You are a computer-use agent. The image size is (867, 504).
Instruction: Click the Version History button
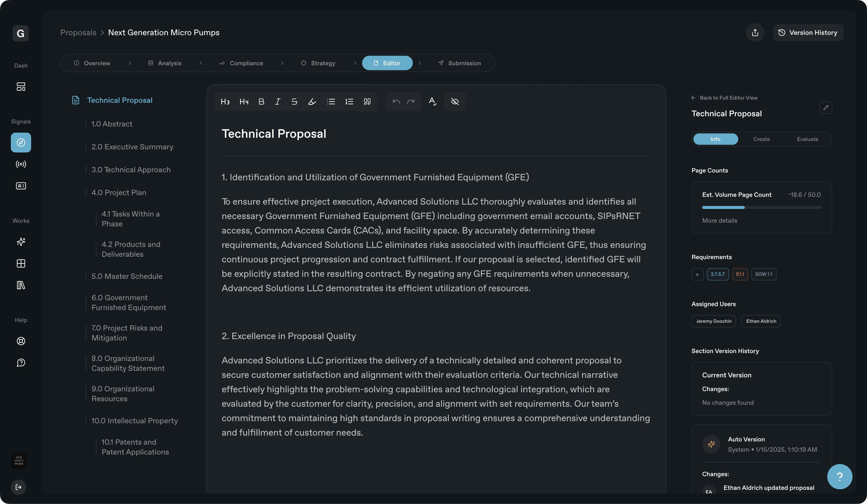pos(808,32)
